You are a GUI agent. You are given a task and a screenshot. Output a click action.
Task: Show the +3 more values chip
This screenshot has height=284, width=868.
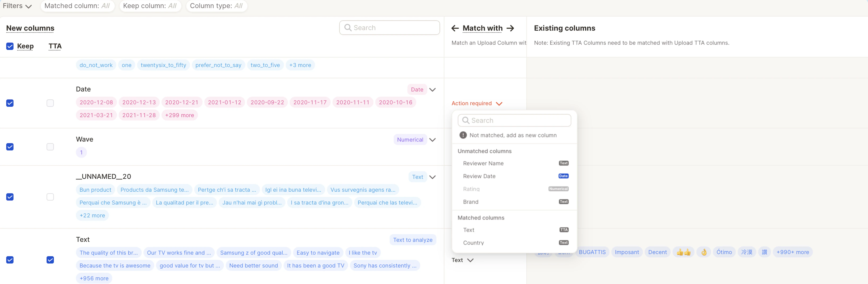click(300, 65)
